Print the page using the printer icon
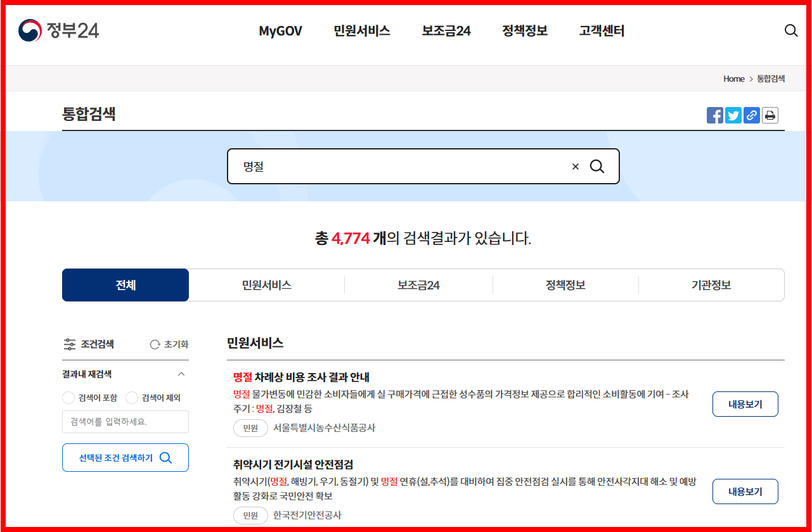The height and width of the screenshot is (532, 812). click(770, 115)
